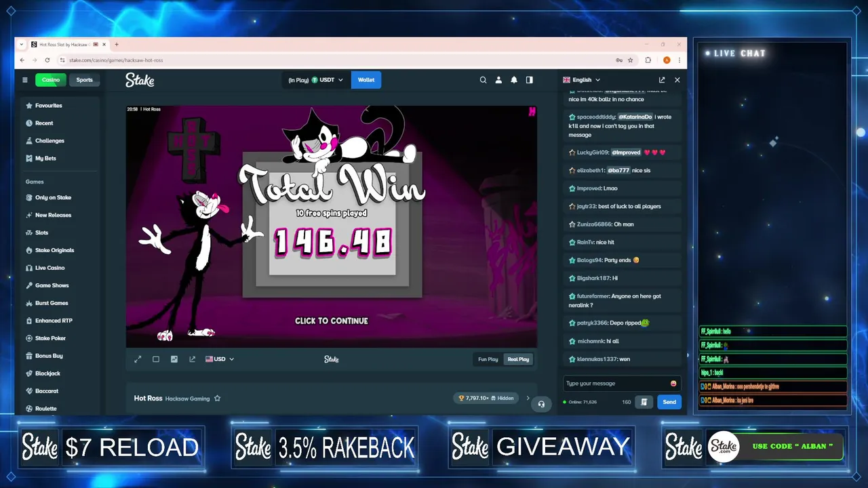Image resolution: width=868 pixels, height=488 pixels.
Task: Click username klennukas1337 in chat
Action: click(597, 359)
